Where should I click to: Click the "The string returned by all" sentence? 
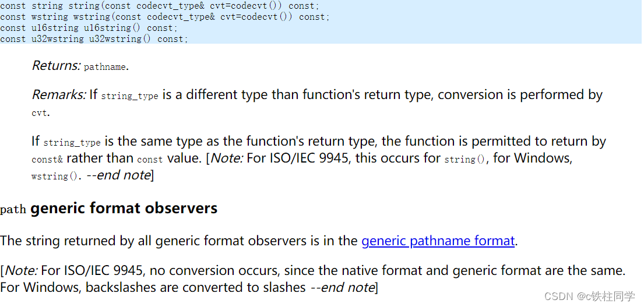pyautogui.click(x=175, y=241)
